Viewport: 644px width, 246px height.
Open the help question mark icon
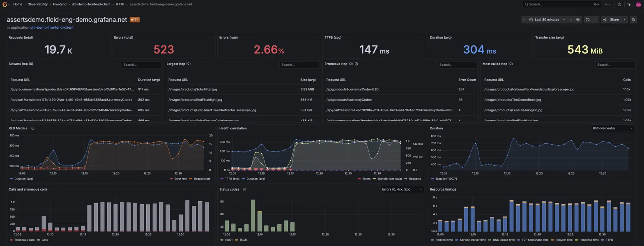click(619, 4)
